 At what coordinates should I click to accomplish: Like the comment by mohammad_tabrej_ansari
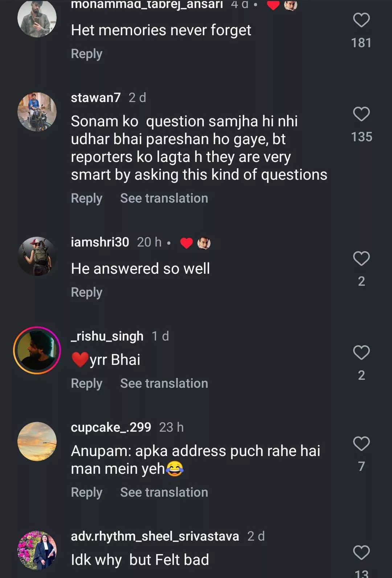(361, 20)
